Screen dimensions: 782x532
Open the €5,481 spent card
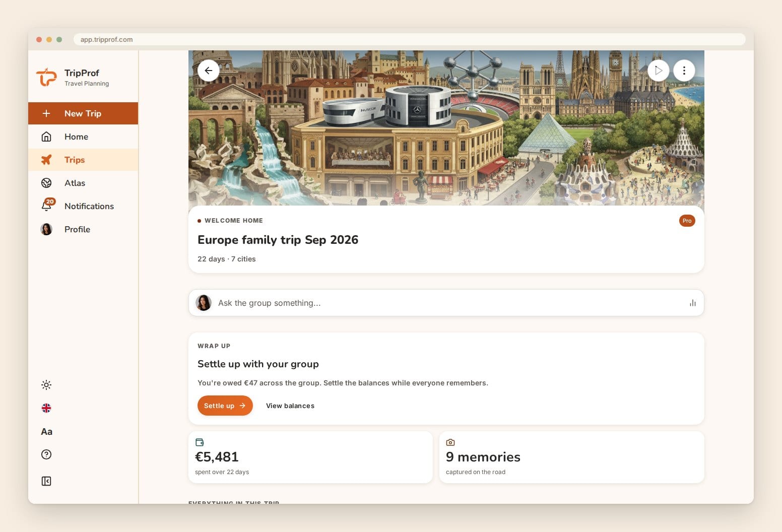tap(310, 457)
